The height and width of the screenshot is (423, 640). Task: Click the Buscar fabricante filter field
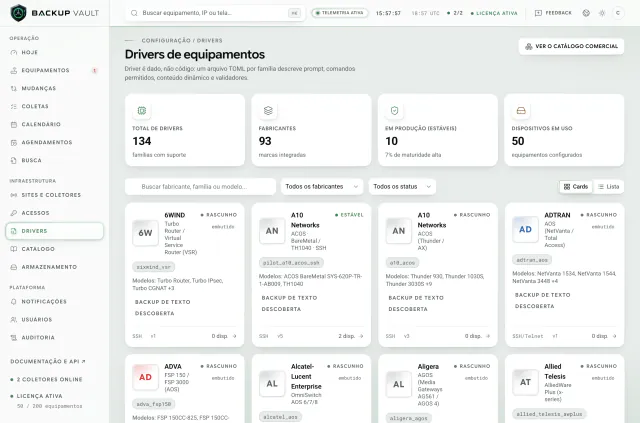pos(200,187)
